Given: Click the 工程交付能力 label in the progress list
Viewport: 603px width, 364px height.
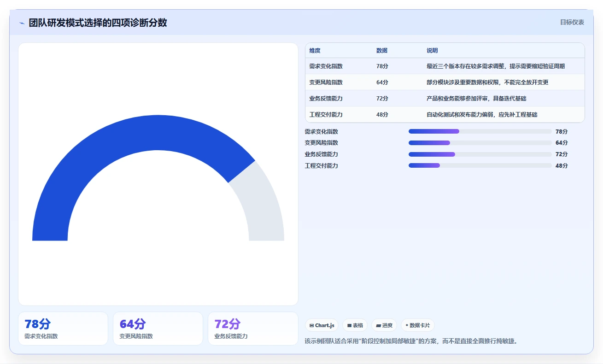Looking at the screenshot, I should tap(322, 165).
